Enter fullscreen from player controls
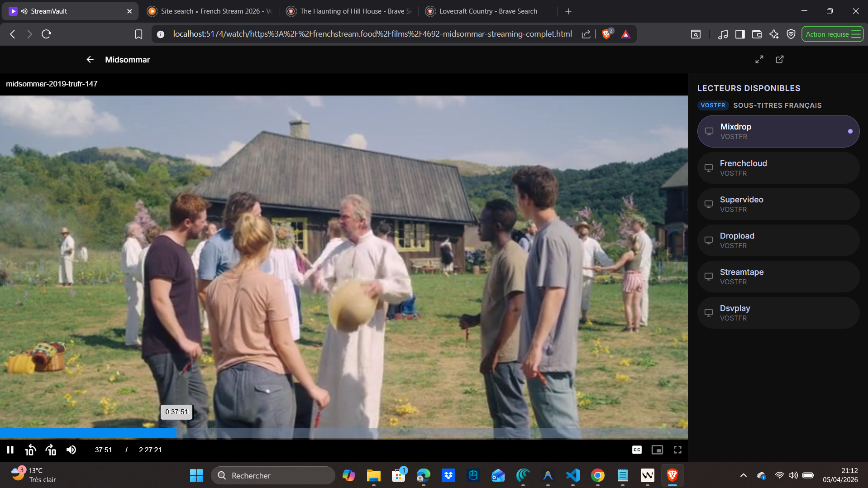 tap(677, 450)
